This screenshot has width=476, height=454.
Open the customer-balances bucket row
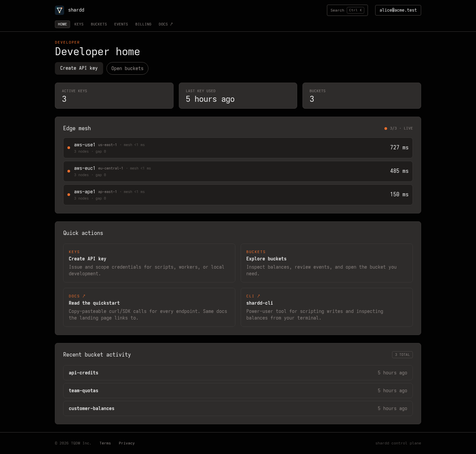238,408
